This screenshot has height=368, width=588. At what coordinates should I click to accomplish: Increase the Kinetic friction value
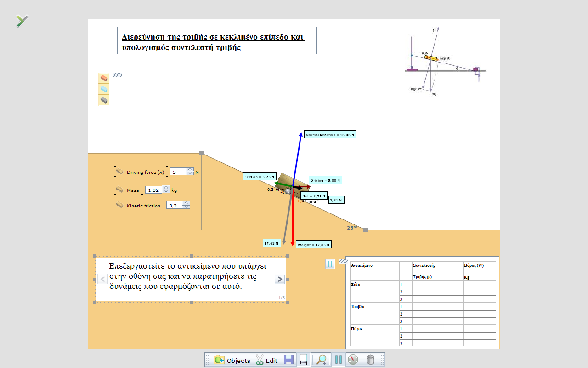(186, 203)
